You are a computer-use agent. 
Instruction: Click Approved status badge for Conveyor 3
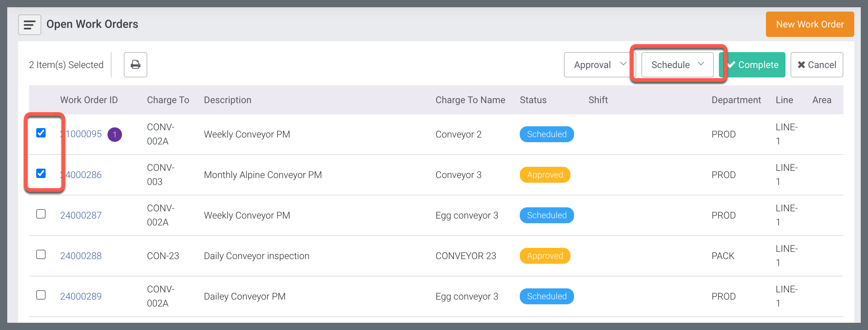tap(545, 175)
